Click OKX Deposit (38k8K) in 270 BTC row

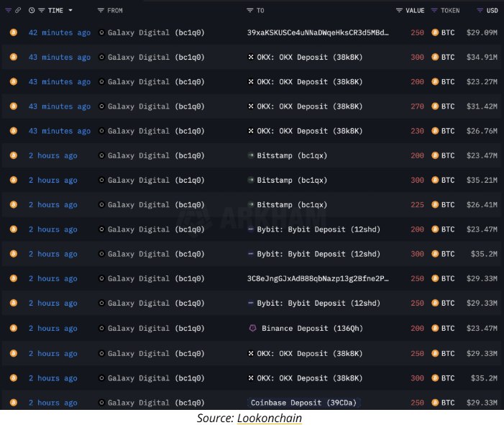click(309, 106)
